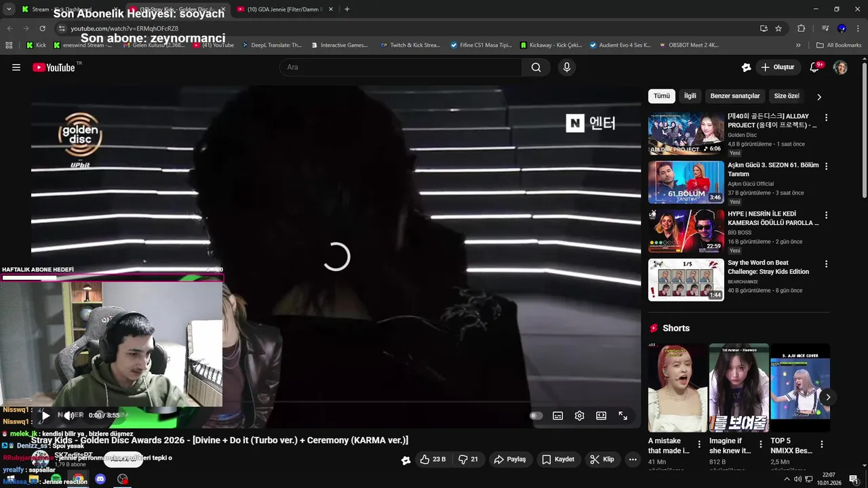The height and width of the screenshot is (488, 868).
Task: Start voice search with the microphone
Action: tap(567, 67)
